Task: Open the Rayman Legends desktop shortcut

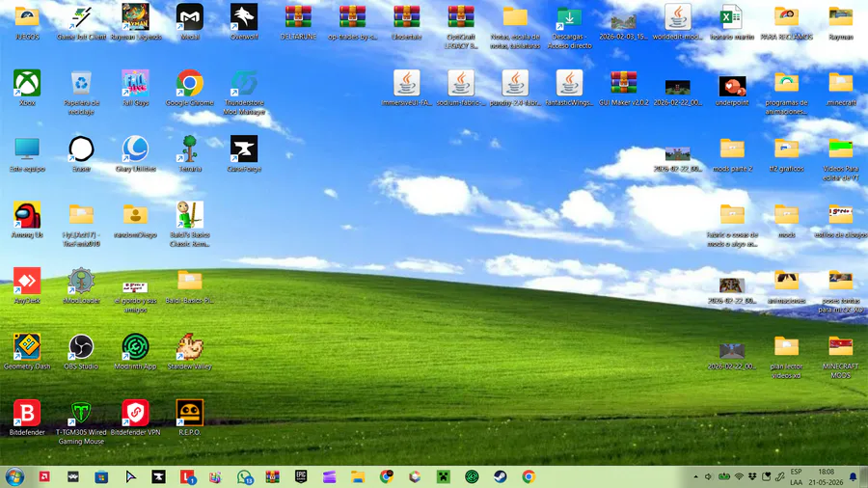Action: pyautogui.click(x=136, y=22)
